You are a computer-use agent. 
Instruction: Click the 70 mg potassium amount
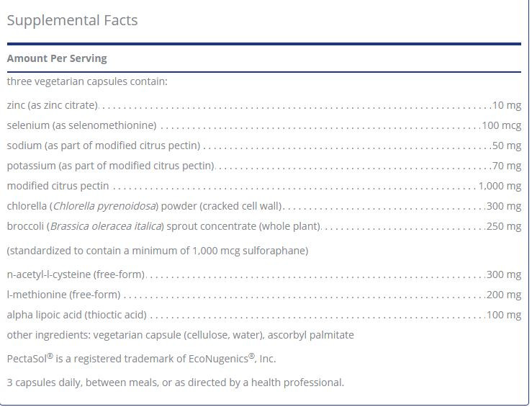coord(507,166)
